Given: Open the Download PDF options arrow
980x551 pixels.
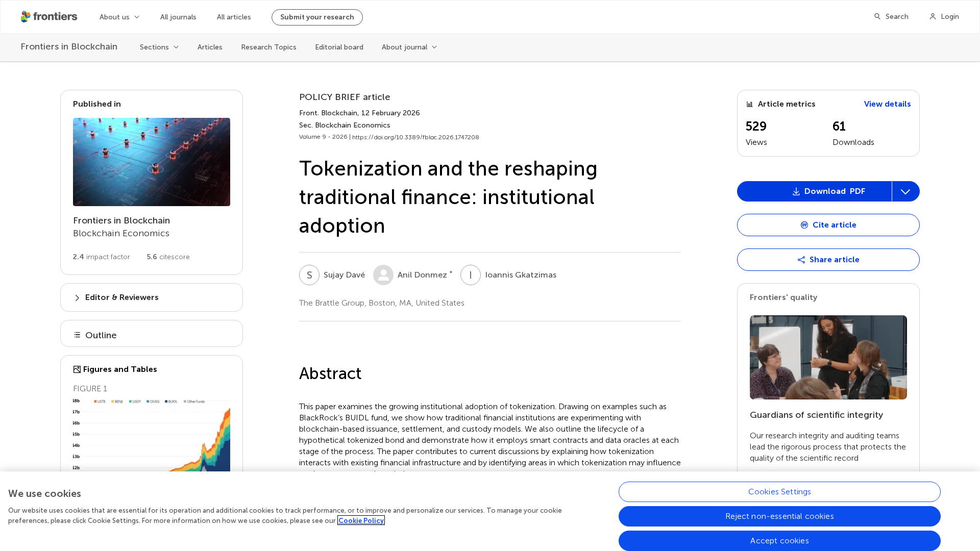Looking at the screenshot, I should point(905,191).
